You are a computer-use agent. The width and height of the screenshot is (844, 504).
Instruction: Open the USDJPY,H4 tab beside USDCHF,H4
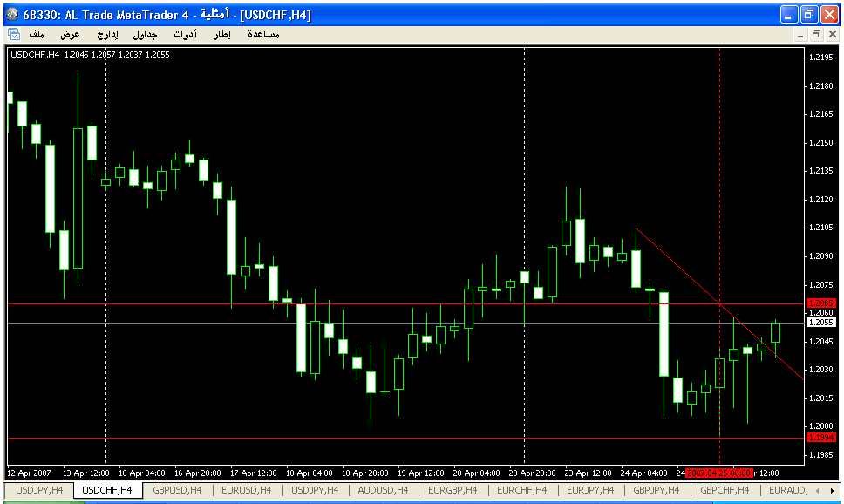39,490
